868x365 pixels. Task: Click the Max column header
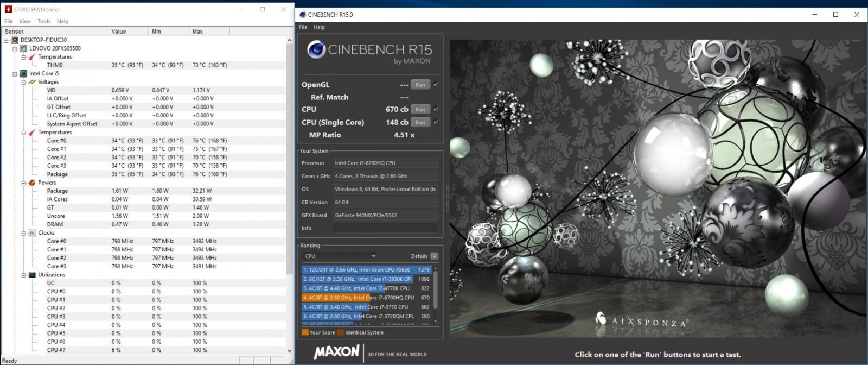pyautogui.click(x=209, y=32)
